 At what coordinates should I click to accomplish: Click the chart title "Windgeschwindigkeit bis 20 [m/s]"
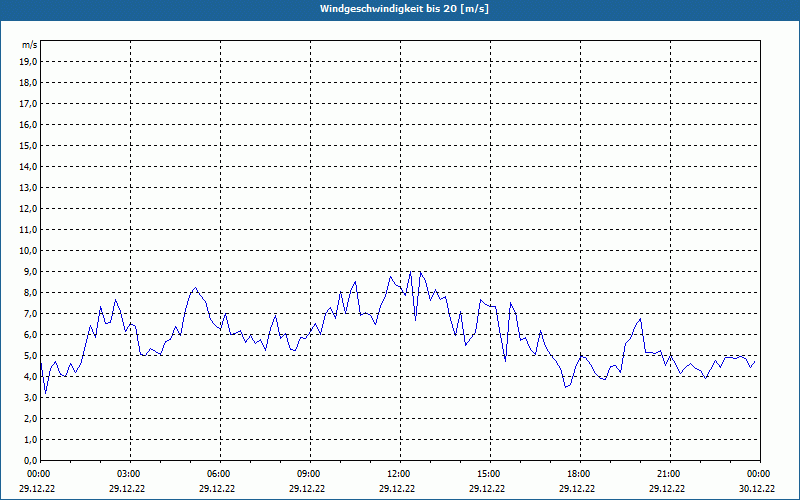pos(404,9)
